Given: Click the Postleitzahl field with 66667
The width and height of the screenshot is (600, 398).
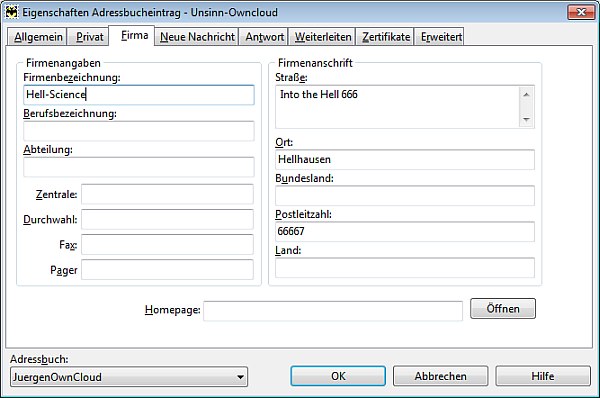Looking at the screenshot, I should click(x=405, y=232).
